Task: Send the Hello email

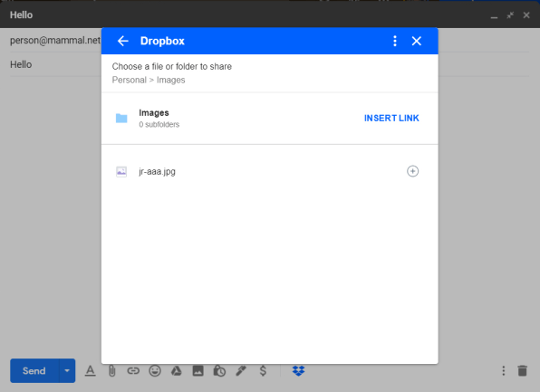Action: (34, 370)
